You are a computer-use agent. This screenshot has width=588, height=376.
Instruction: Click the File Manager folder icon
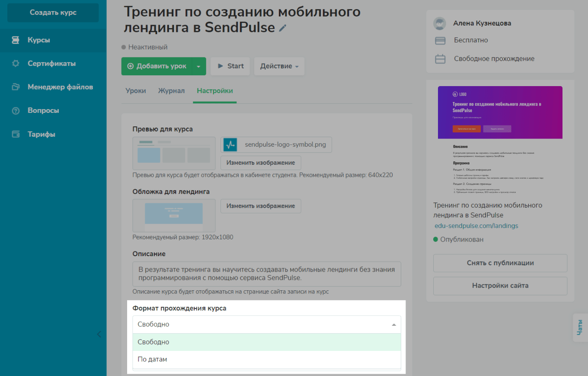[16, 87]
